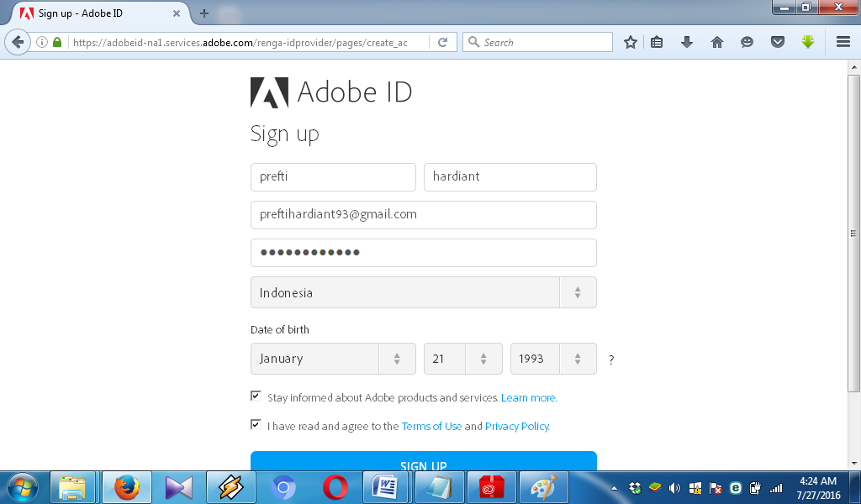
Task: Click the green padlock security icon
Action: tap(57, 42)
